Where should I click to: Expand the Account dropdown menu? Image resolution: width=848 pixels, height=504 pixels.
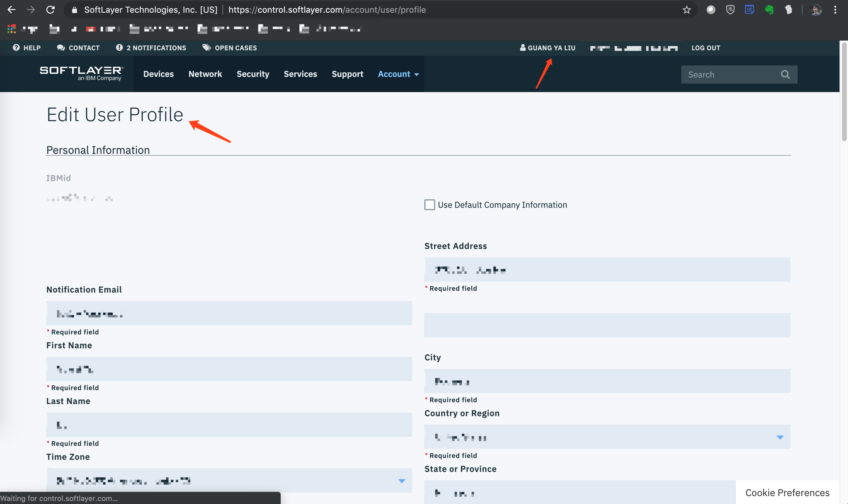398,74
